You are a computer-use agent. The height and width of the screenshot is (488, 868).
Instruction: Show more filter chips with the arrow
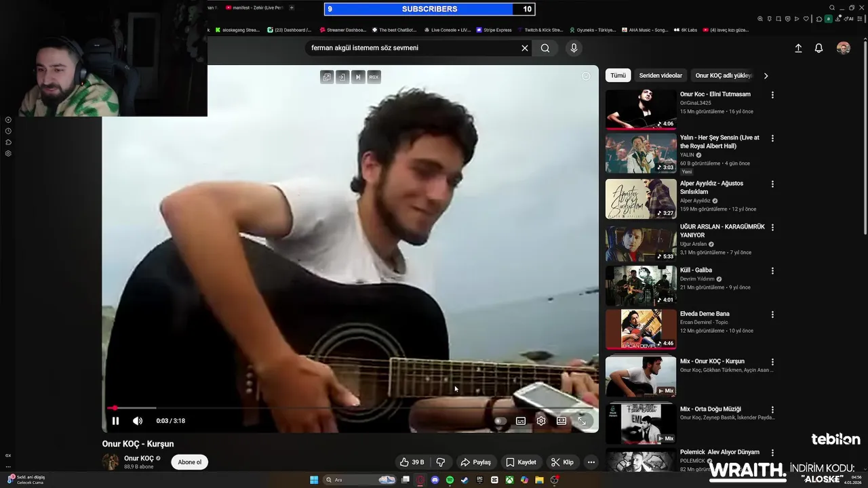point(766,76)
